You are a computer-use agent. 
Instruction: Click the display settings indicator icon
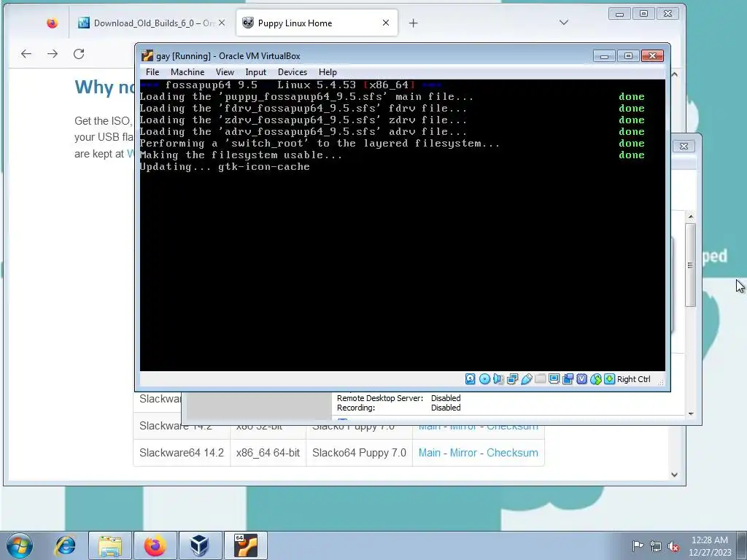coord(554,379)
